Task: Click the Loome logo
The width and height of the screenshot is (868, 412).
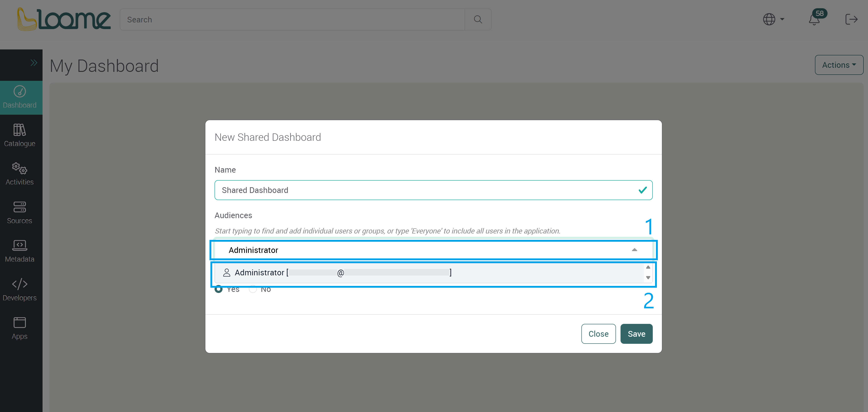Action: (x=64, y=19)
